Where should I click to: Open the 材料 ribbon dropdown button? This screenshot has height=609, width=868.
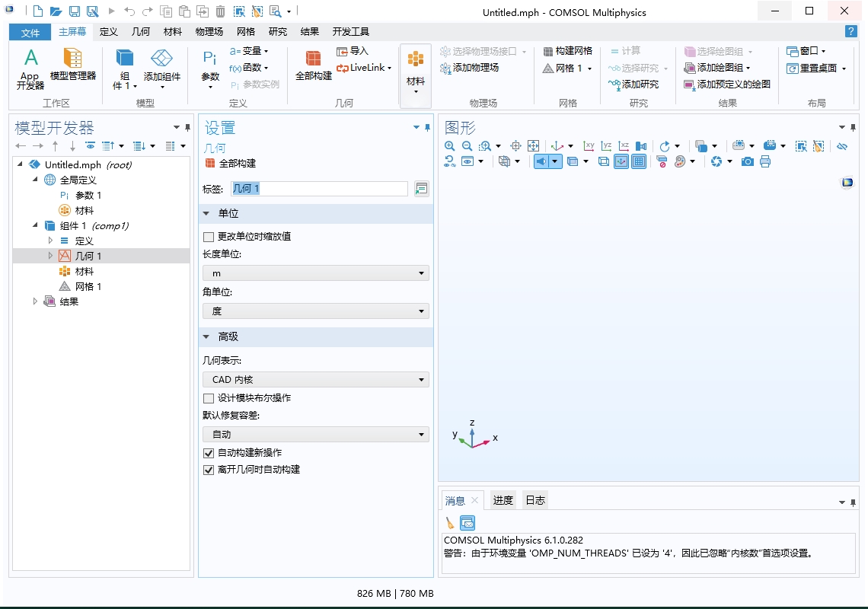click(415, 75)
